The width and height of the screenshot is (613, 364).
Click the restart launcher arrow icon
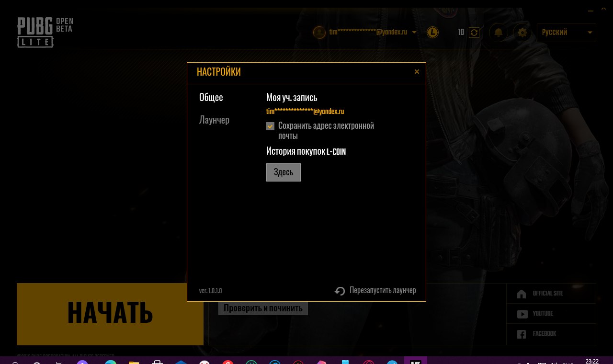click(x=340, y=291)
